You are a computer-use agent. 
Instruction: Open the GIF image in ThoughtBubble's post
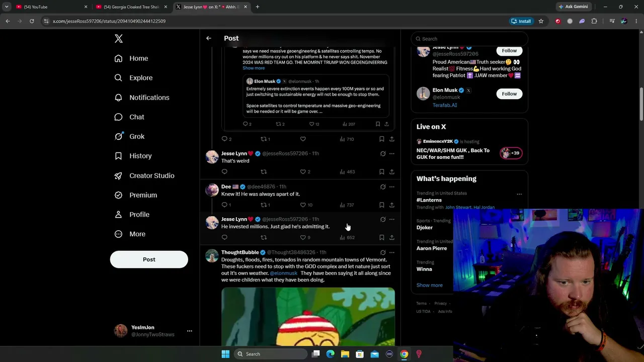point(308,317)
